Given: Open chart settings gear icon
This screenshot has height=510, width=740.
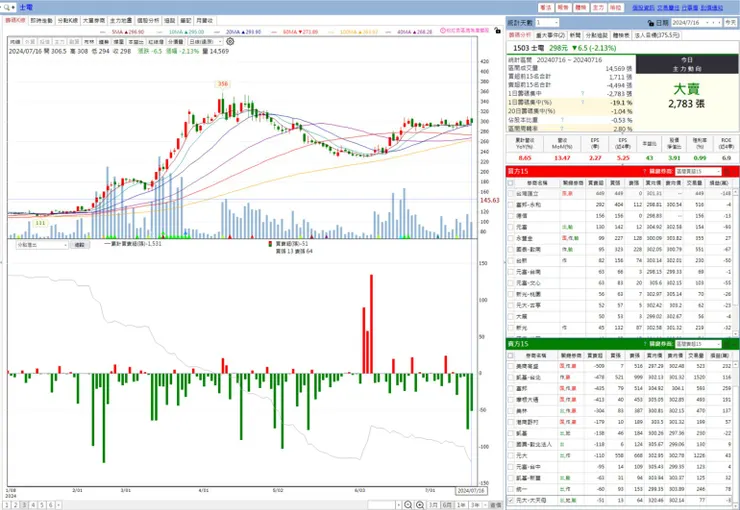Looking at the screenshot, I should tap(230, 42).
